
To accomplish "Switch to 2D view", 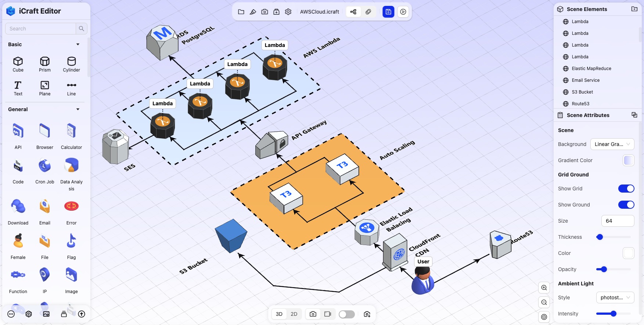I will pos(294,314).
